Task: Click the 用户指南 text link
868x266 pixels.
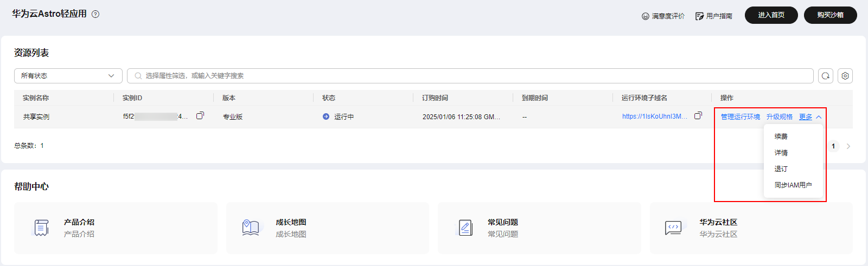Action: point(719,16)
